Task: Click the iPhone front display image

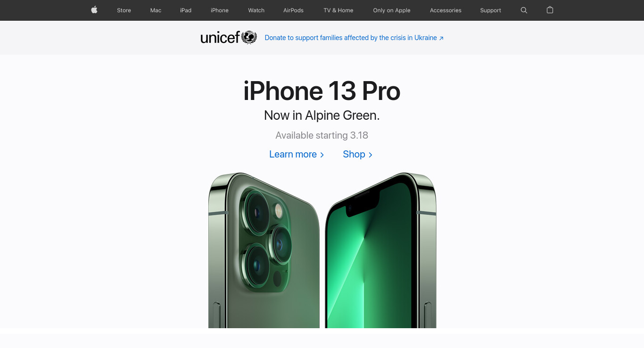Action: coord(381,250)
